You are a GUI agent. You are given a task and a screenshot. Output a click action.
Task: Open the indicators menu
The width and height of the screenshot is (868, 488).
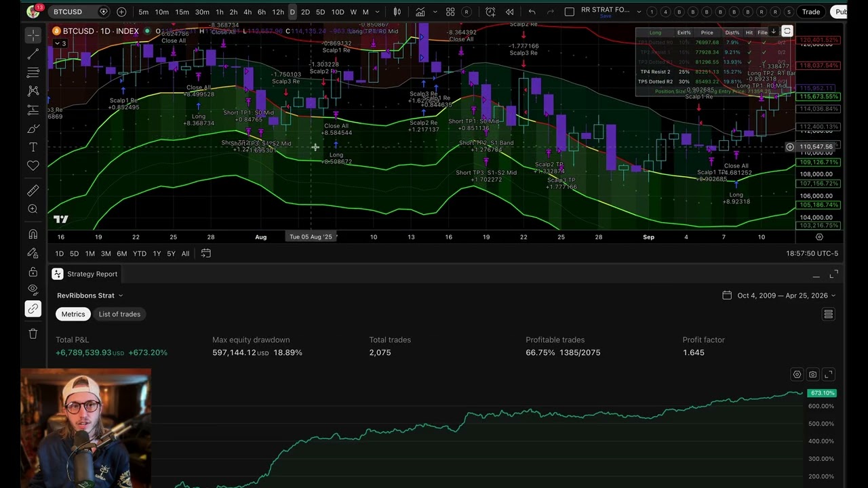click(x=420, y=12)
